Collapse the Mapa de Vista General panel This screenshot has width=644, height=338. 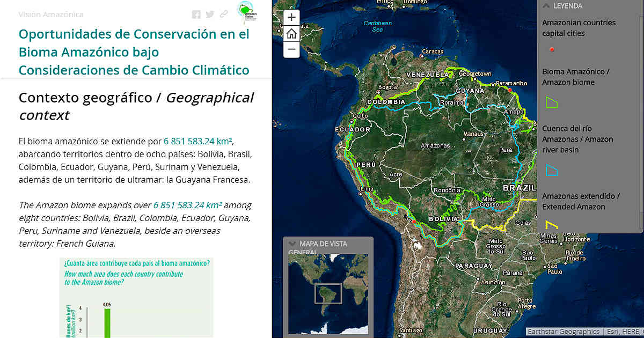292,243
